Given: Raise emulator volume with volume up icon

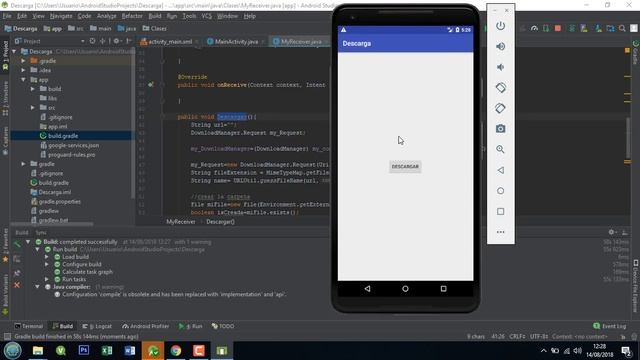Looking at the screenshot, I should click(500, 46).
